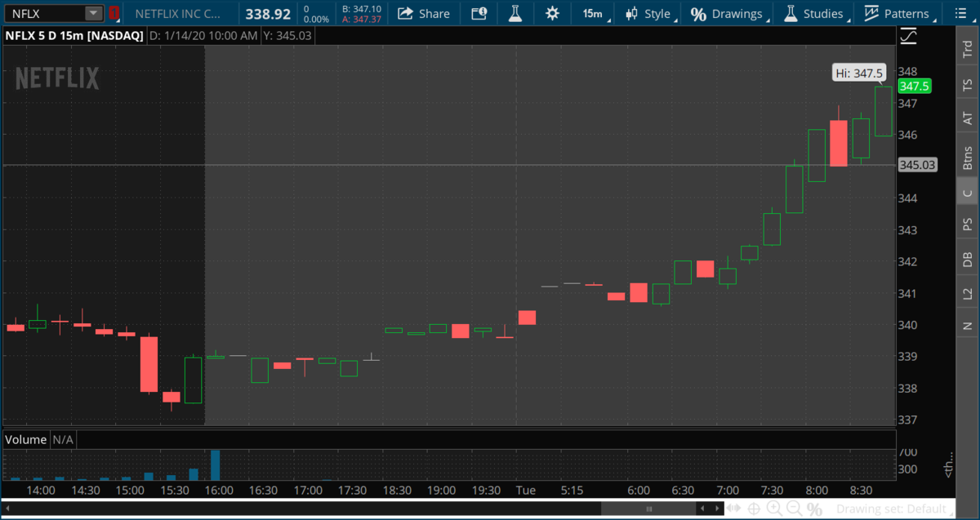Click the red linking clip icon beside the symbol

pos(114,13)
